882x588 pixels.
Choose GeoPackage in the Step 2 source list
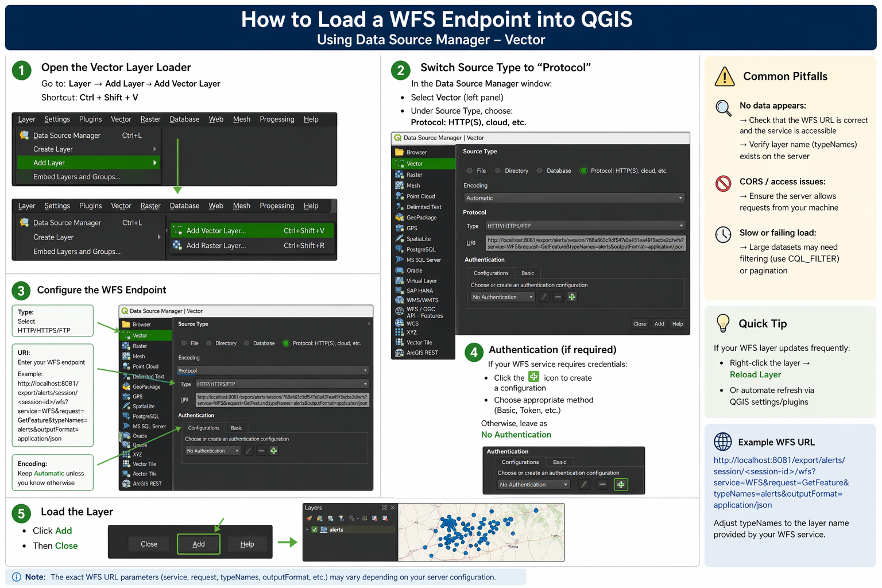point(423,218)
